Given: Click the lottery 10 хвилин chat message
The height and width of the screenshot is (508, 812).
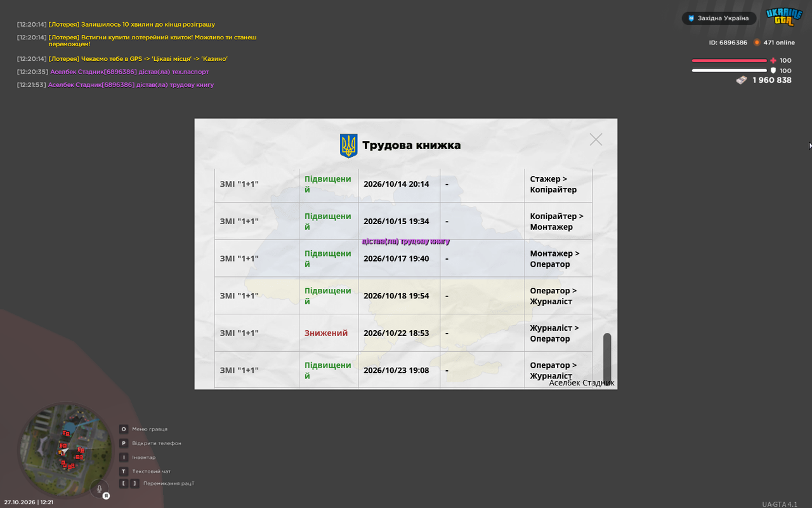Looking at the screenshot, I should (116, 24).
